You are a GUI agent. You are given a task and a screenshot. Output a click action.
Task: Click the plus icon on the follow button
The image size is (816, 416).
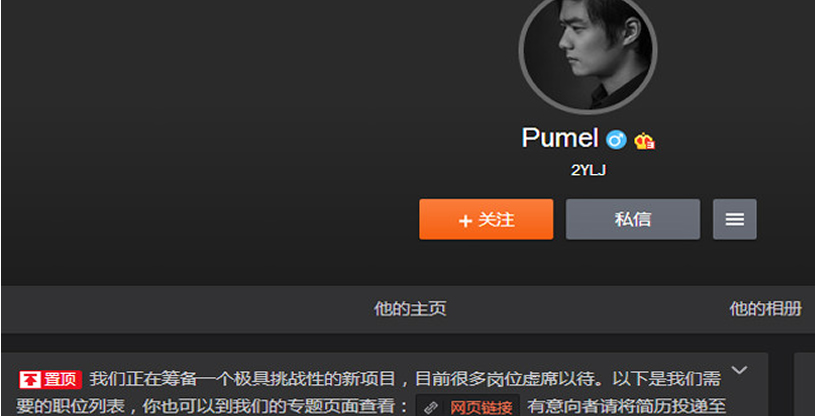(x=465, y=221)
